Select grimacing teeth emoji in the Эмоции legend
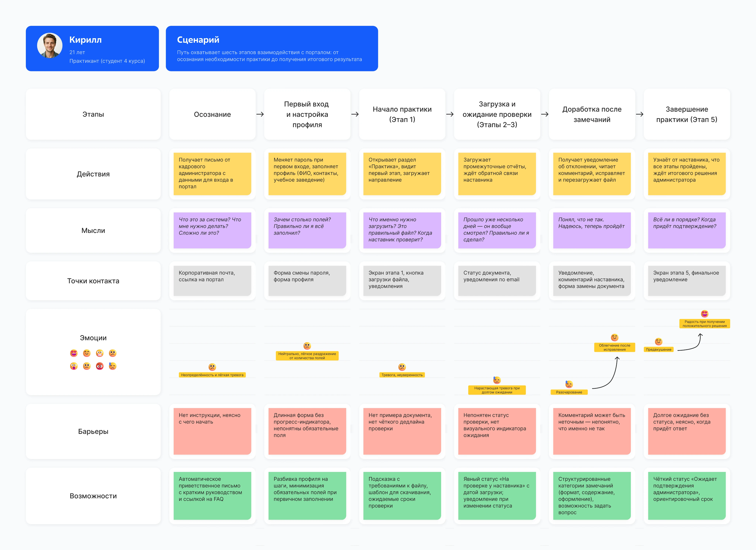Image resolution: width=756 pixels, height=550 pixels. click(100, 353)
